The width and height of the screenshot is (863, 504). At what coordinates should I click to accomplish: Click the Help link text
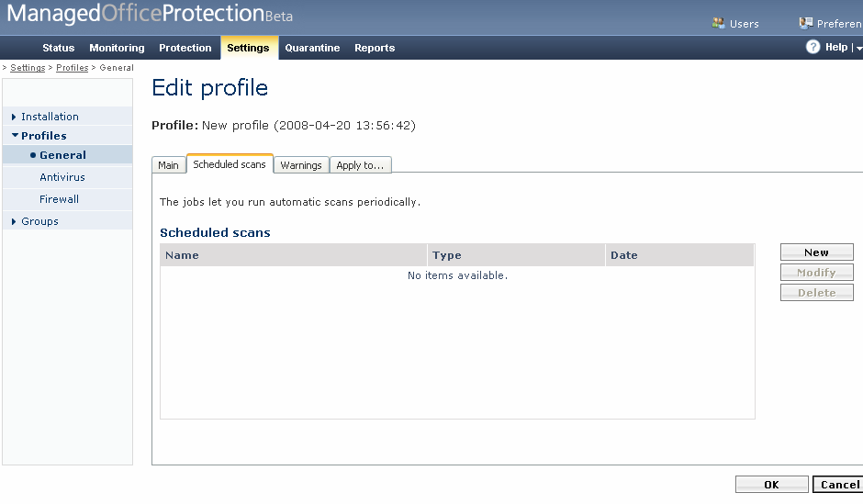tap(836, 48)
